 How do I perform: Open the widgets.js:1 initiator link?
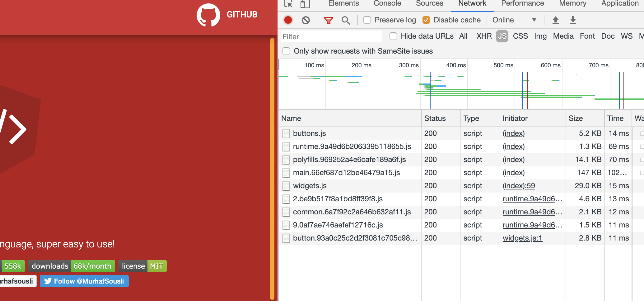[x=522, y=238]
